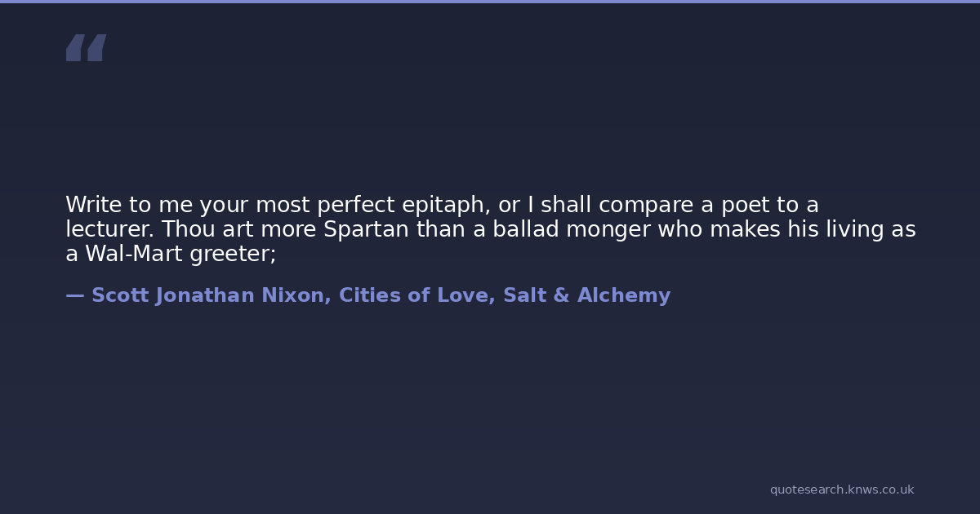Click the book title Cities of Love
Viewport: 980px width, 514px height.
(x=414, y=295)
